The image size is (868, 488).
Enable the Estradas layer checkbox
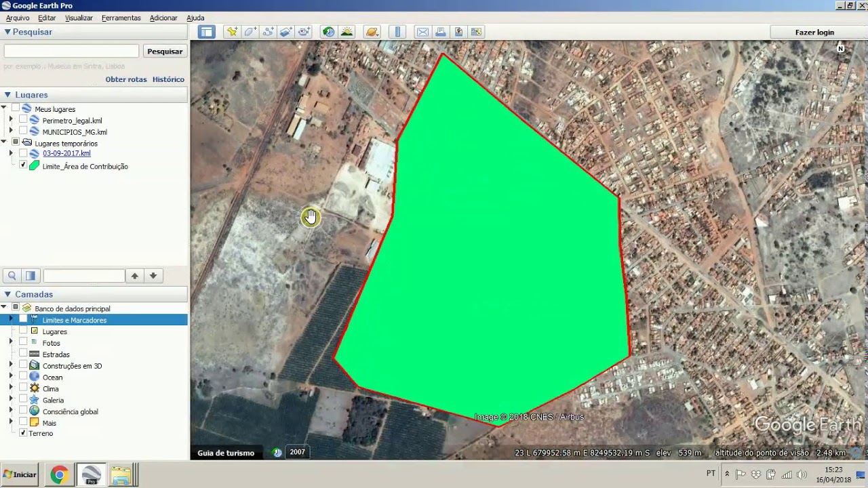coord(24,354)
